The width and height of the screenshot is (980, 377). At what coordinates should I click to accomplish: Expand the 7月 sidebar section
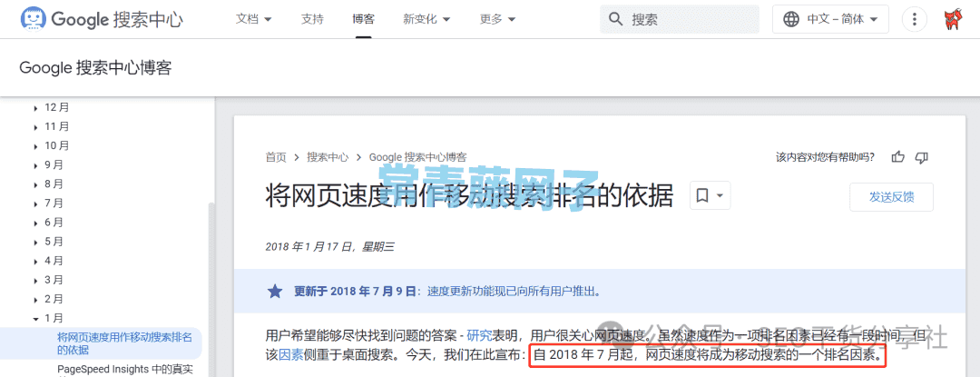(x=48, y=203)
